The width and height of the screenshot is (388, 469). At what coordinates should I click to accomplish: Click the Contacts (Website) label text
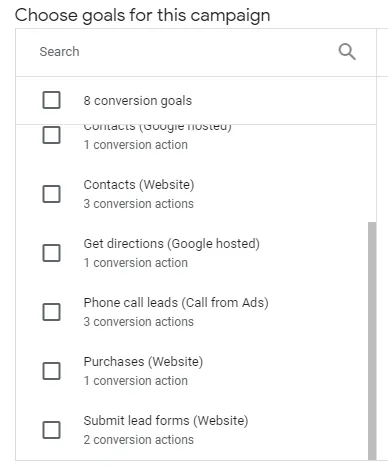click(139, 185)
